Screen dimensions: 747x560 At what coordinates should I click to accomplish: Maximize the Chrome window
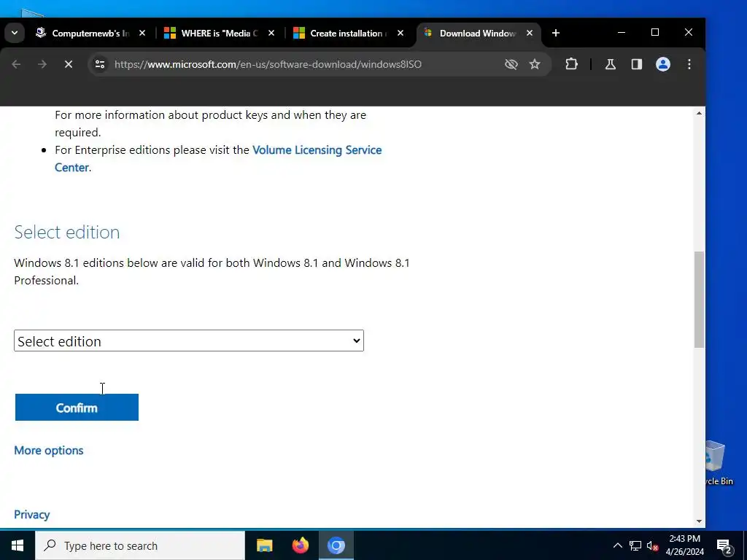coord(655,32)
